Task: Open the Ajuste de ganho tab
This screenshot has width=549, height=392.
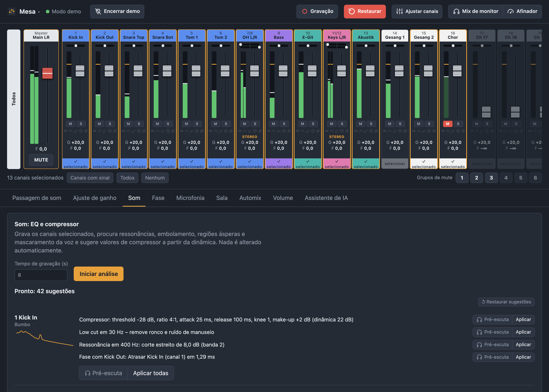Action: coord(95,198)
